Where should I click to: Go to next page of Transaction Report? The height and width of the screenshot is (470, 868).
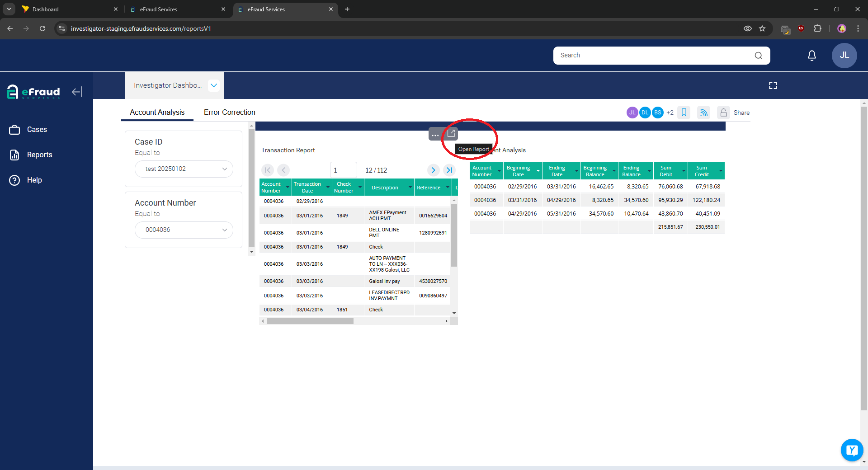point(433,170)
